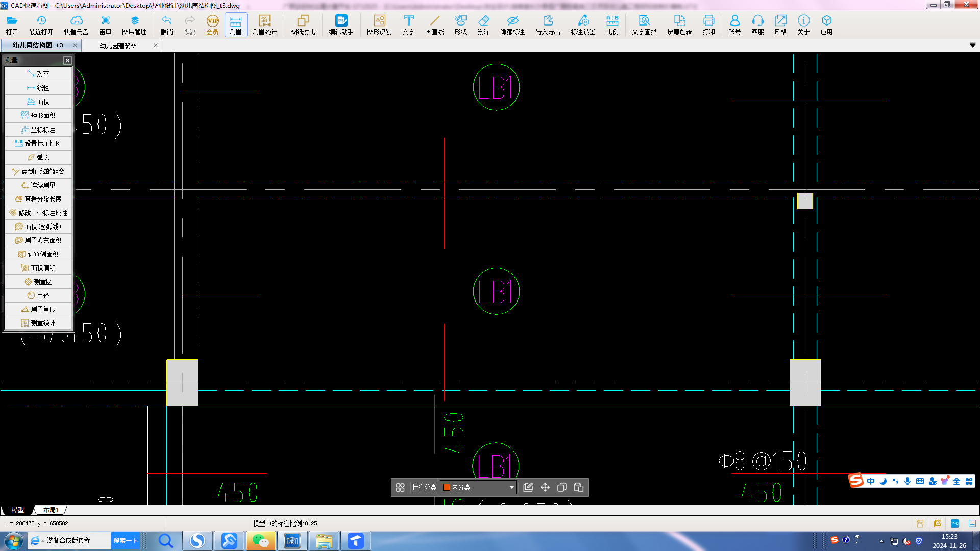The width and height of the screenshot is (980, 551).
Task: Open the 图层管理 layer manager
Action: point(134,24)
